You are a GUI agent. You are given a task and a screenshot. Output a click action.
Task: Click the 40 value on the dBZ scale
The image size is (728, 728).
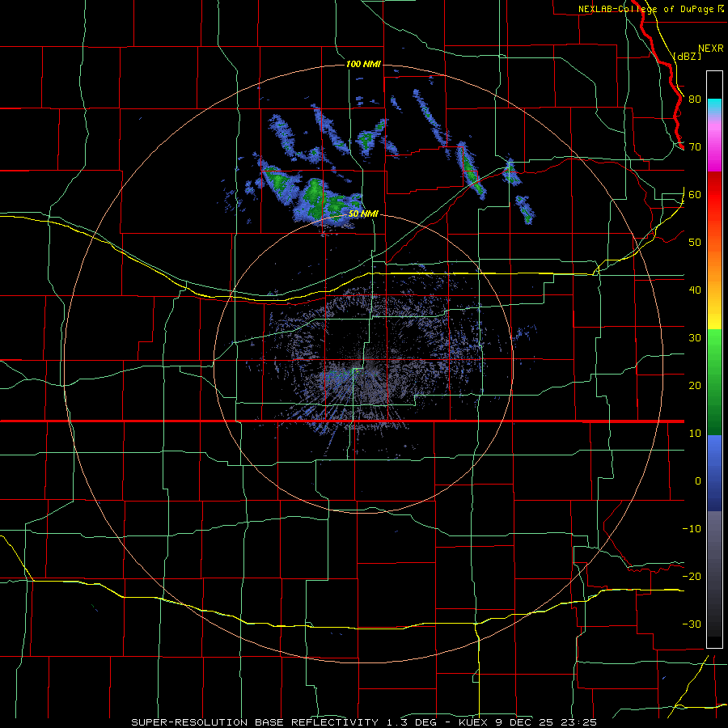tap(695, 290)
